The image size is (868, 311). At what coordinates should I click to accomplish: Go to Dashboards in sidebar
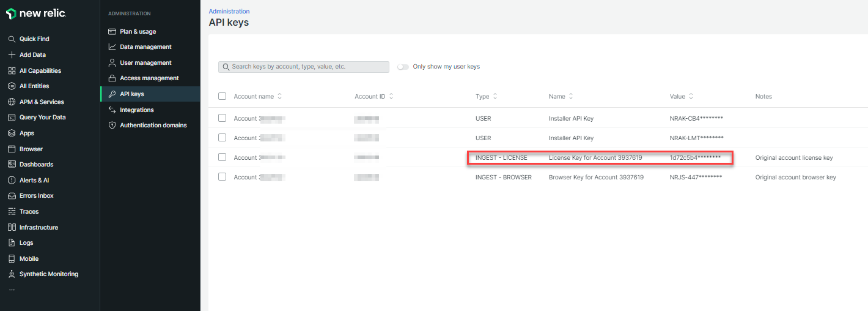[36, 165]
